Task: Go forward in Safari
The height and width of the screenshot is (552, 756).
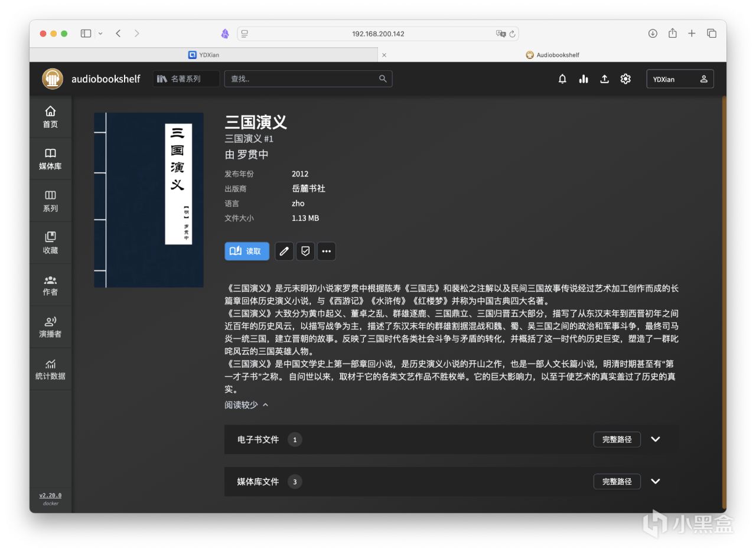Action: point(137,34)
